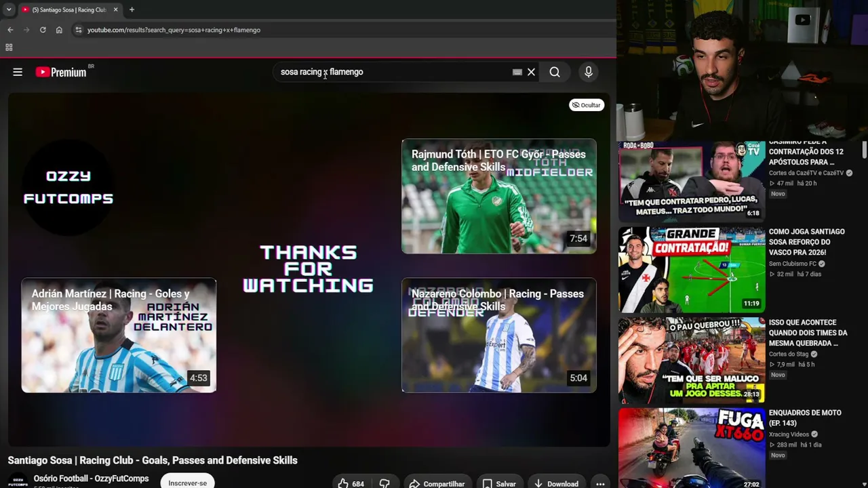Screen dimensions: 868x488
Task: Open Osório Football channel avatar
Action: [x=18, y=481]
